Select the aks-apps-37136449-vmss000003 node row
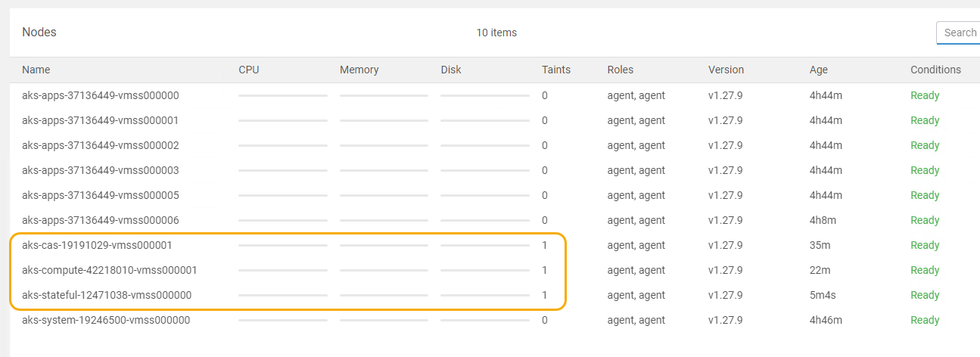The image size is (980, 357). tap(101, 170)
